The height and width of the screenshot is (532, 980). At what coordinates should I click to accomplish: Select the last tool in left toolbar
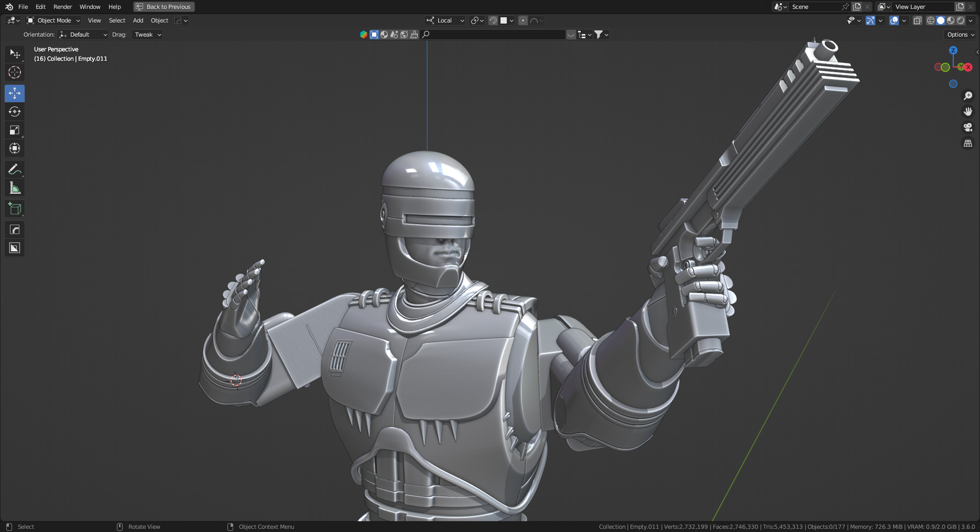[x=15, y=248]
